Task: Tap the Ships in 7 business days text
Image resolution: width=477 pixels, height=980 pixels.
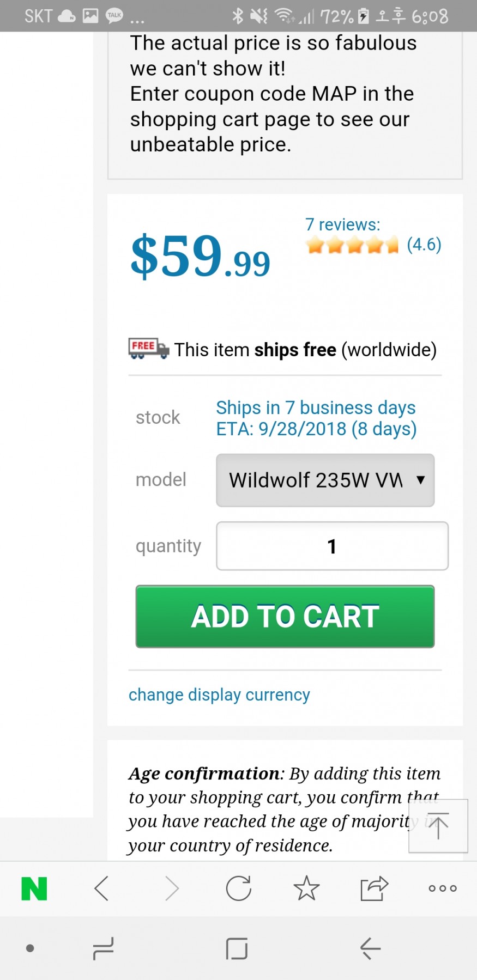Action: (x=316, y=407)
